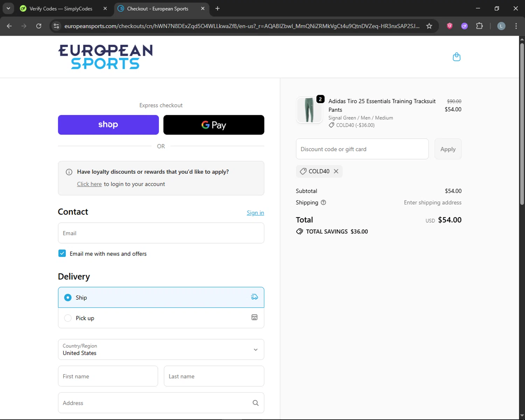Open the browser profile avatar

tap(501, 26)
